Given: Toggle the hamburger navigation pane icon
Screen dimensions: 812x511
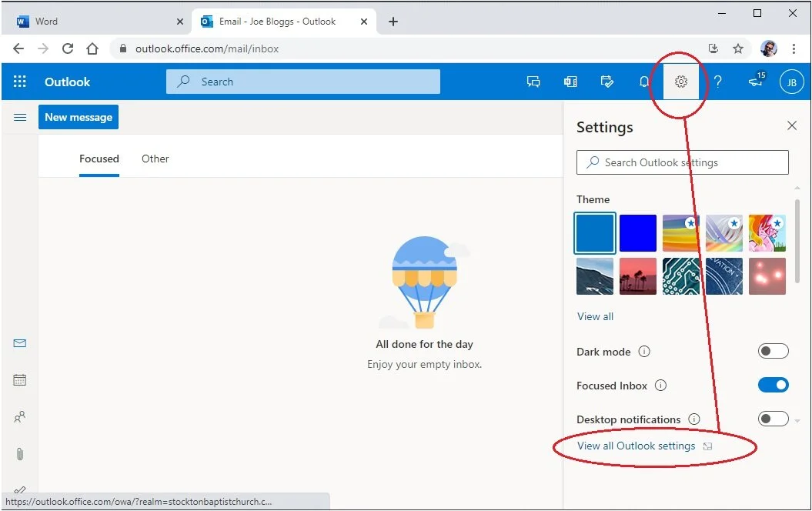Looking at the screenshot, I should click(x=20, y=118).
